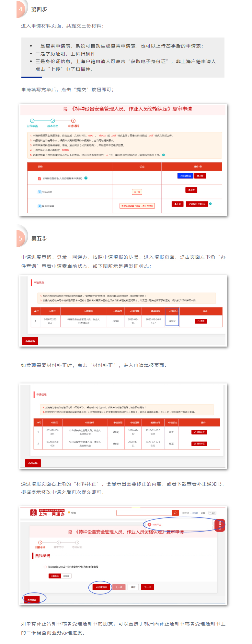The image size is (252, 644).
Task: Click the 获取电子身份证 button
Action: (197, 204)
